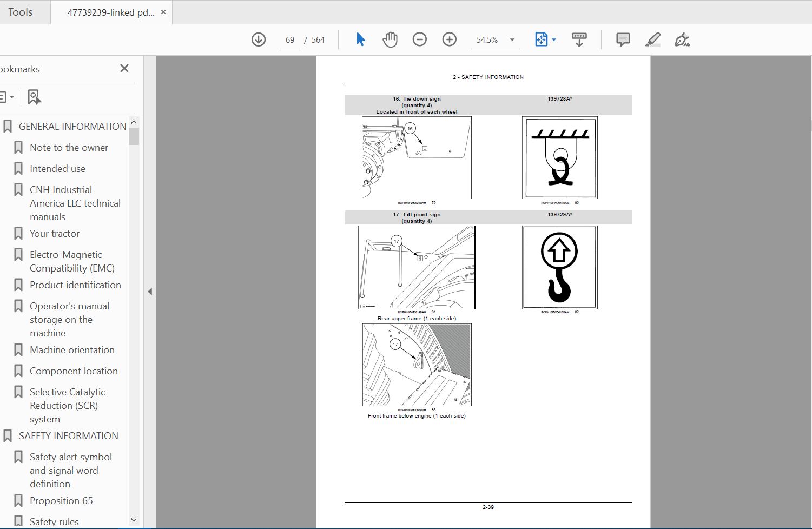Click bookmark icon beside Machine orientation
This screenshot has width=812, height=529.
18,350
